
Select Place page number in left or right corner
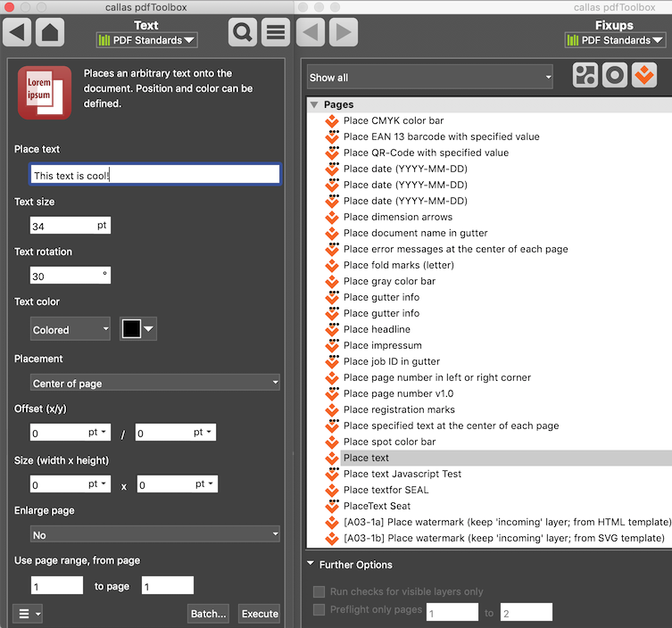click(x=437, y=377)
